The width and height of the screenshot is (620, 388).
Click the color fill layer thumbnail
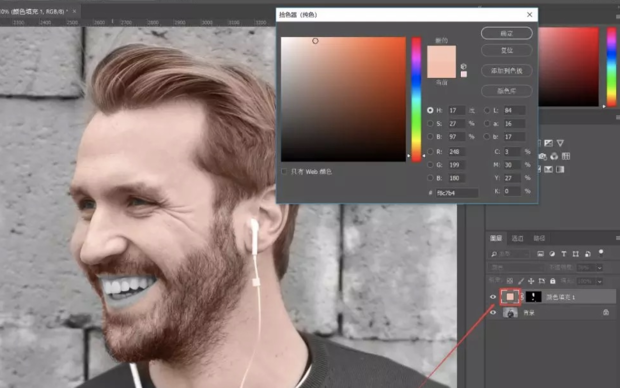pos(510,297)
